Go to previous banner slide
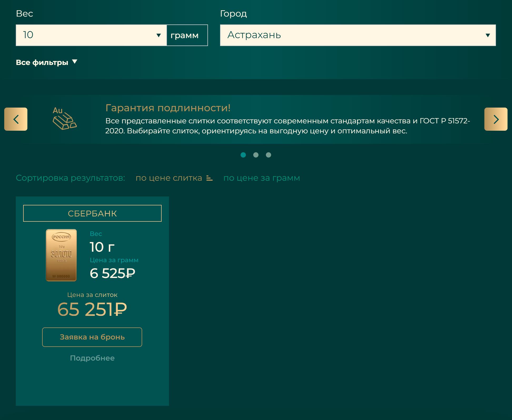 (x=16, y=119)
